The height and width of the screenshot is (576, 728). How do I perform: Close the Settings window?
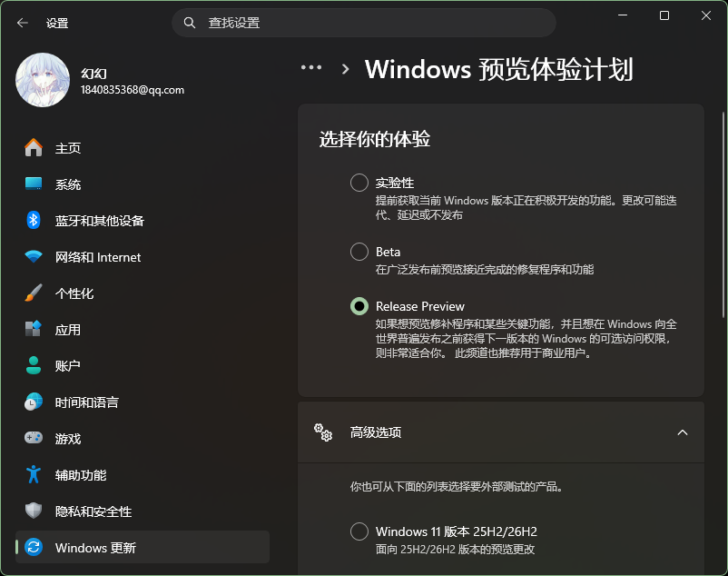pyautogui.click(x=705, y=15)
